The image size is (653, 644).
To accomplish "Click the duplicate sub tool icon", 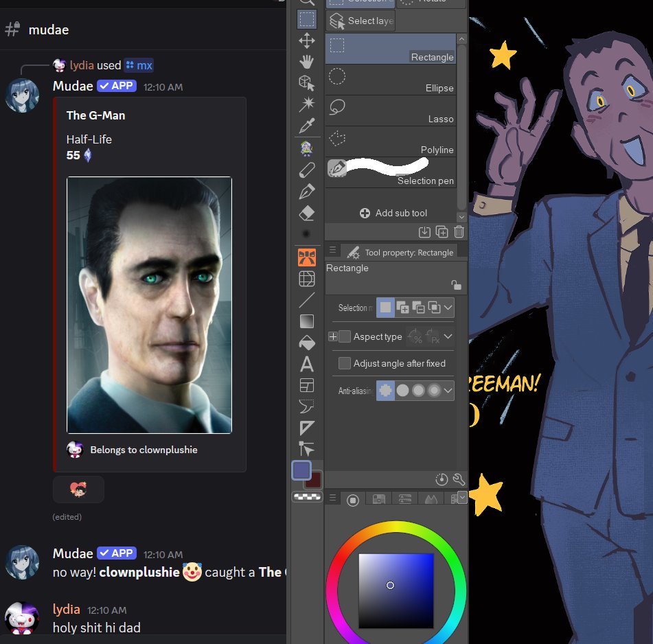I will [442, 231].
